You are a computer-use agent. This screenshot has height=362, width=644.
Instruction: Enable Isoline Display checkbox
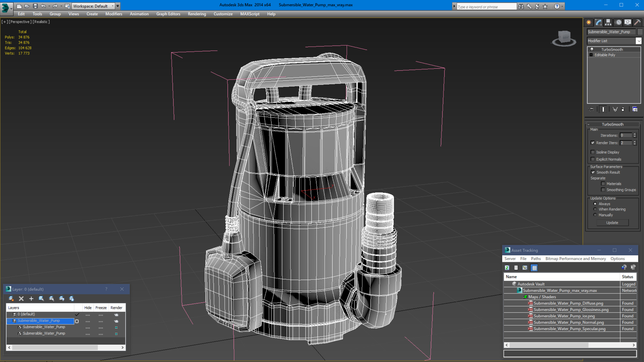[x=593, y=152]
